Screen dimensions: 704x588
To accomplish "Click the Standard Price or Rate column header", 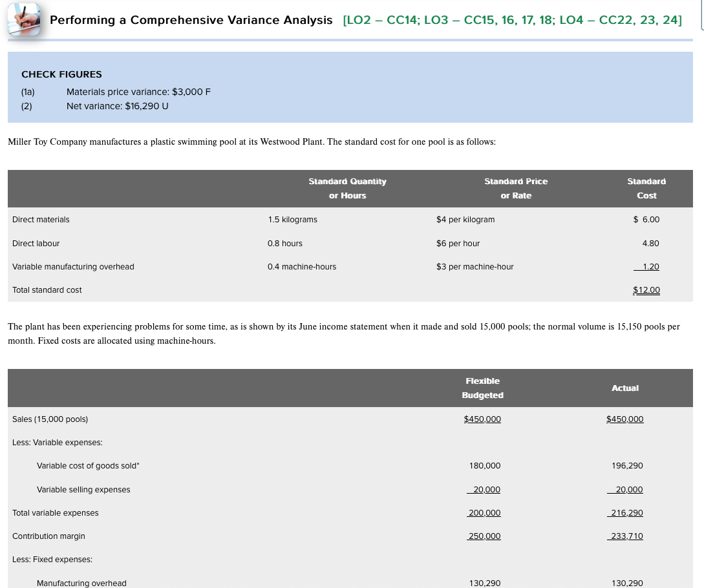I will [x=516, y=188].
